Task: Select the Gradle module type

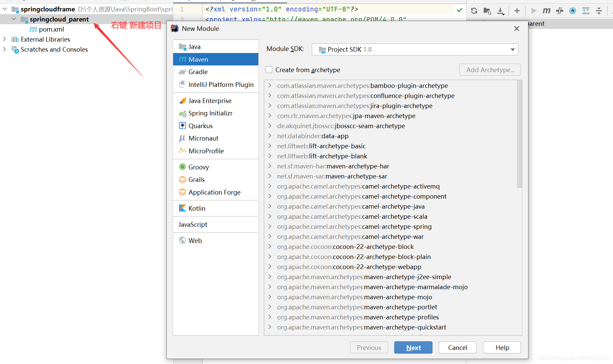Action: coord(216,72)
